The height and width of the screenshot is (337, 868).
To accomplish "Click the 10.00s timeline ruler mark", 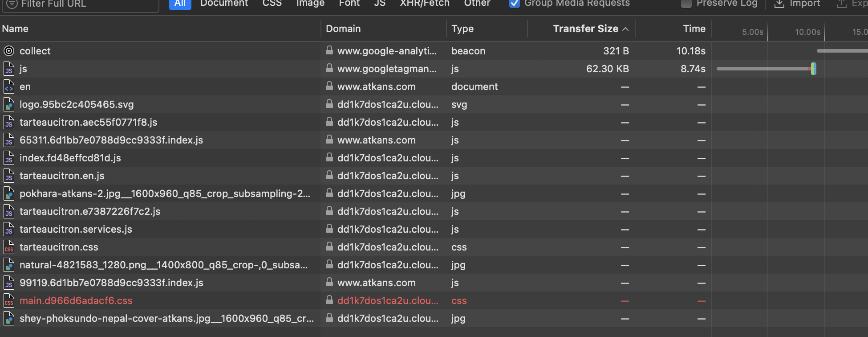I will click(x=808, y=32).
